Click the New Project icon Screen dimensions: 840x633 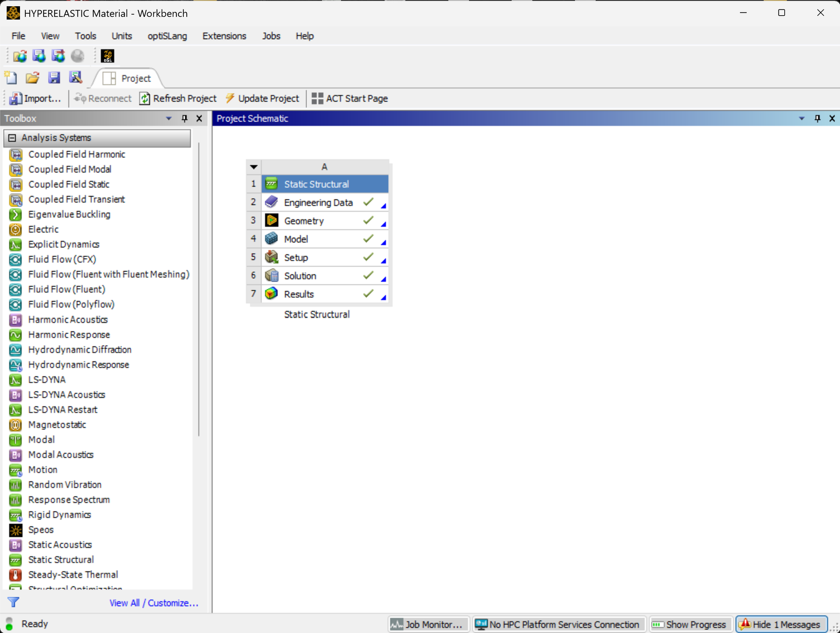pyautogui.click(x=11, y=78)
